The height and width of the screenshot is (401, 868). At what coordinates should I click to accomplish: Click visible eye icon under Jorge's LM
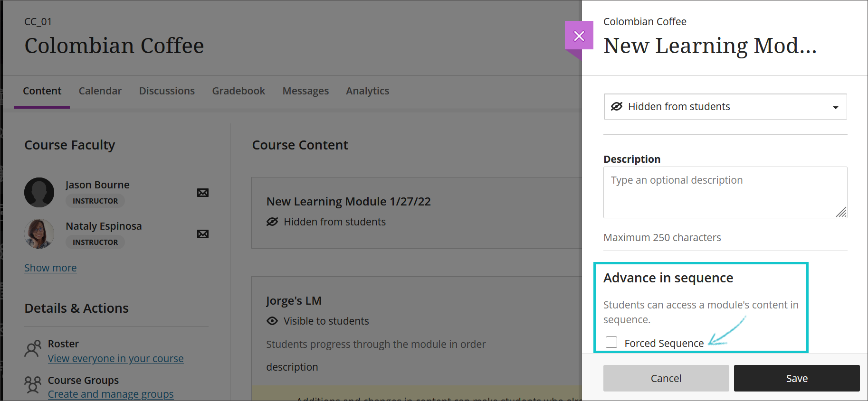click(272, 321)
